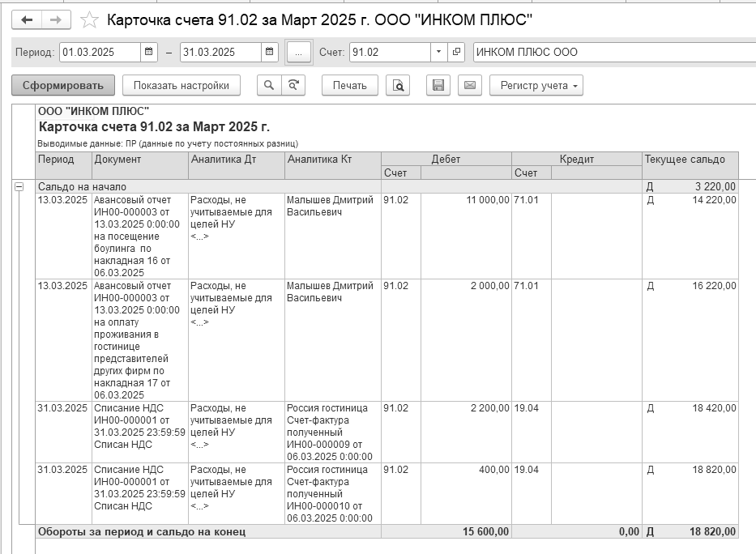Click the magnifier find icon in toolbar
This screenshot has width=756, height=554.
pyautogui.click(x=269, y=85)
